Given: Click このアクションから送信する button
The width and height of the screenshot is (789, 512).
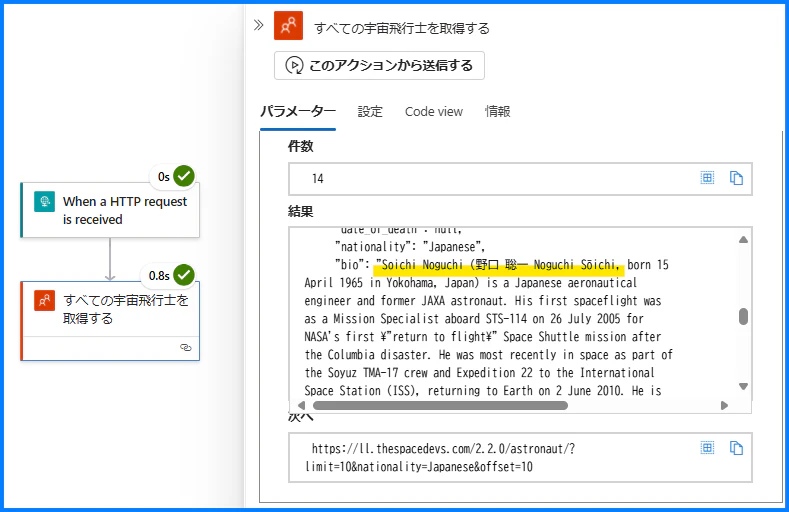Looking at the screenshot, I should 379,65.
